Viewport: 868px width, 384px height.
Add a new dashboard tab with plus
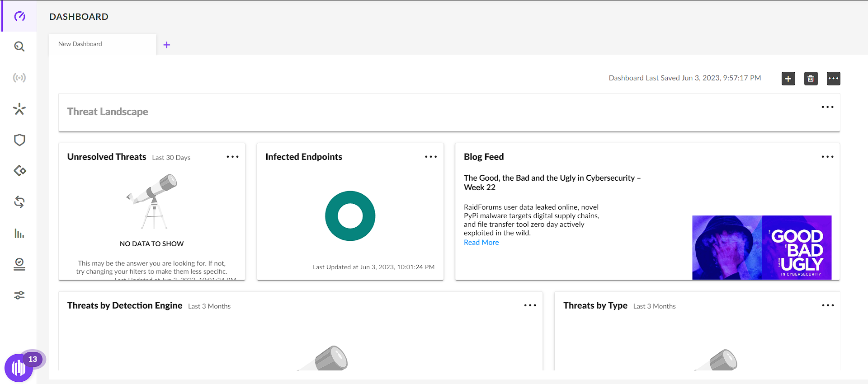pos(167,45)
